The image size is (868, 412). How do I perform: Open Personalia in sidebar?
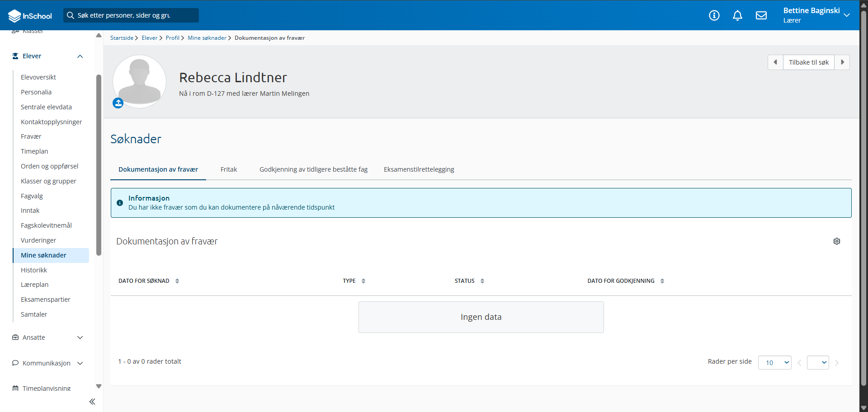[36, 92]
